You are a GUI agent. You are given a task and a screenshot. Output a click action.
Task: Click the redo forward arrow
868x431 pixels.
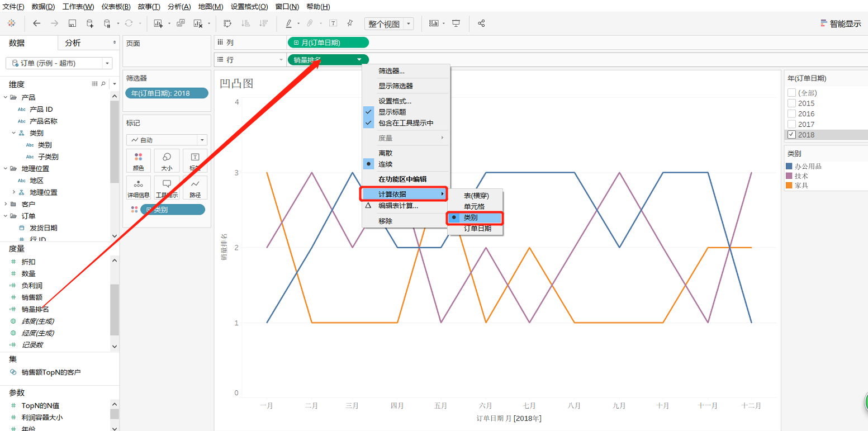point(54,23)
